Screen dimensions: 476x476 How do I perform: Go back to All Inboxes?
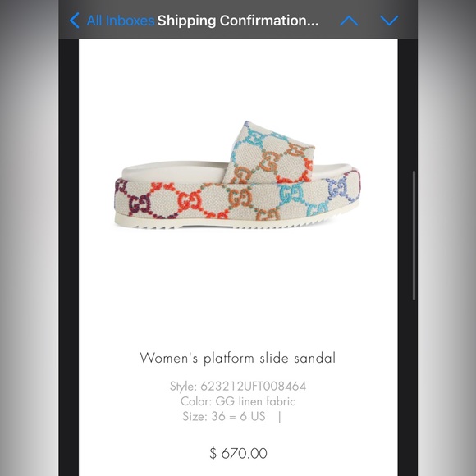click(x=121, y=21)
